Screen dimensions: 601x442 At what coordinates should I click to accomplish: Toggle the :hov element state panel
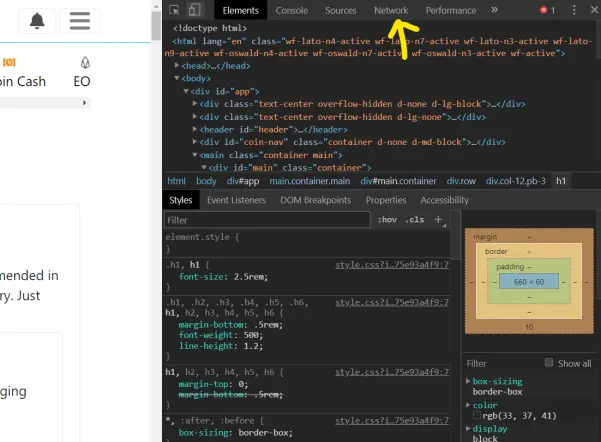[387, 220]
